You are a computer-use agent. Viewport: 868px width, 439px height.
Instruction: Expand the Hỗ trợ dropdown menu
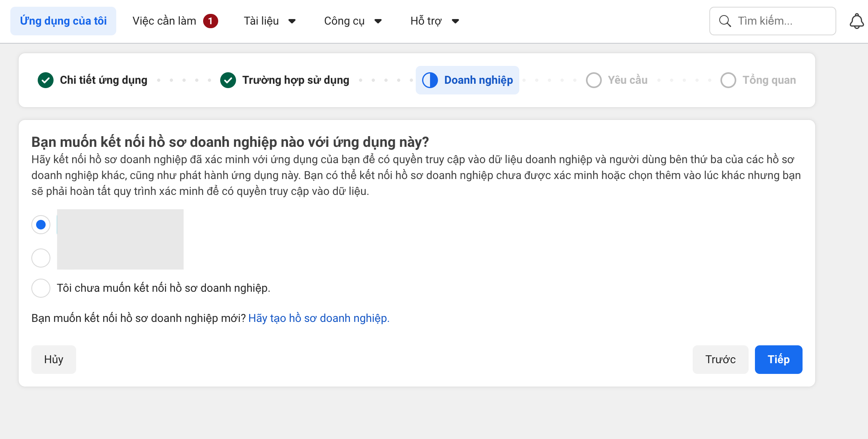(435, 21)
